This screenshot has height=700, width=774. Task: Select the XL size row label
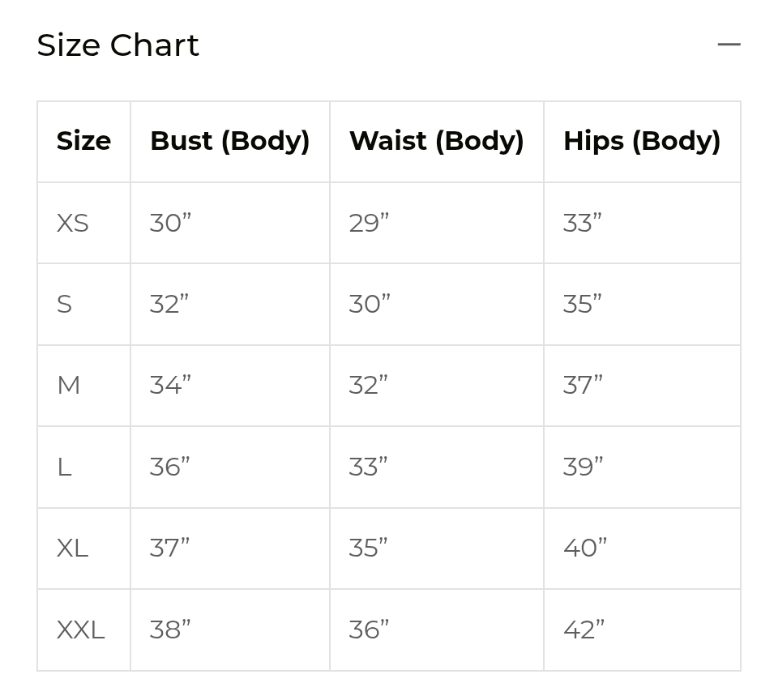point(72,548)
